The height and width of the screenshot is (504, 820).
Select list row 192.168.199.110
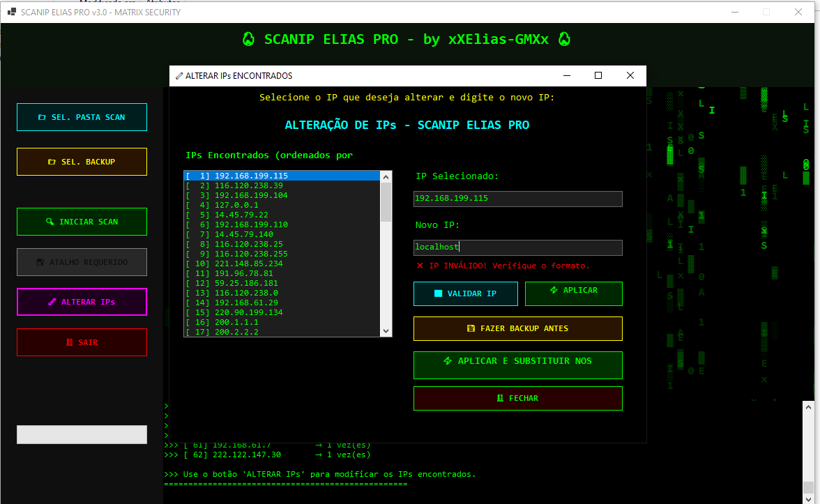tap(282, 224)
